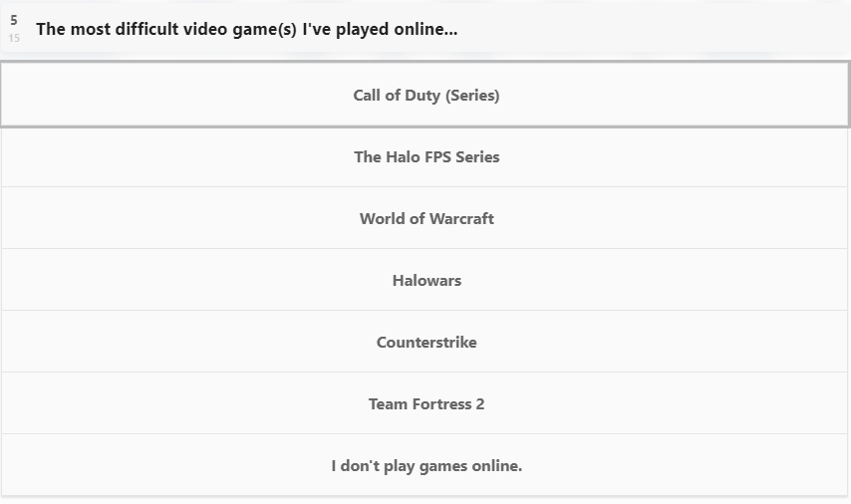Click the 'Call of Duty (Series)' label text
Screen dimensions: 851x504
click(426, 96)
